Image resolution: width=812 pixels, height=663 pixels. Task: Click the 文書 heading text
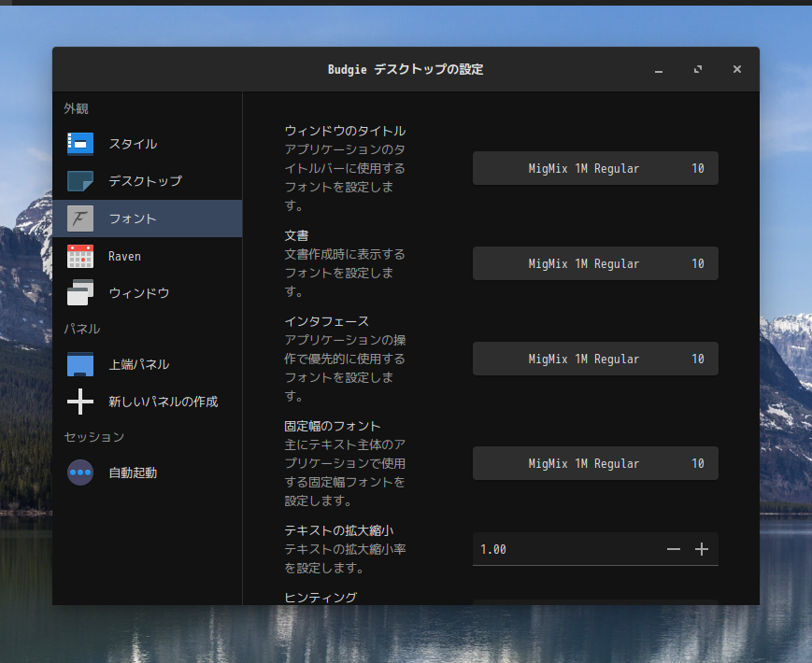pyautogui.click(x=296, y=235)
